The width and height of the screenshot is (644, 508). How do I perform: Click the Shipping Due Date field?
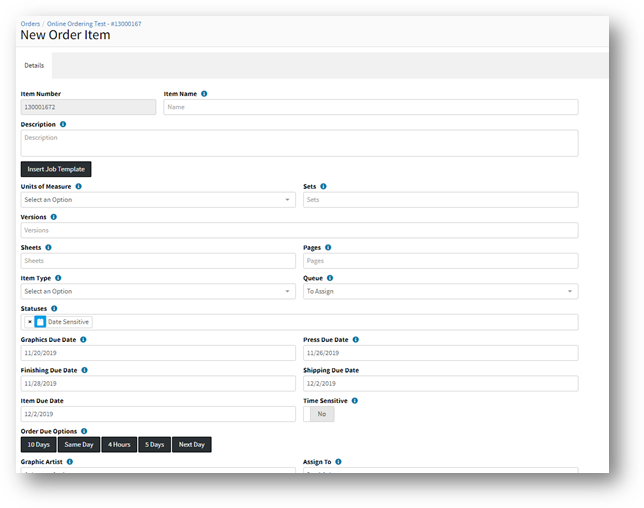(x=441, y=384)
